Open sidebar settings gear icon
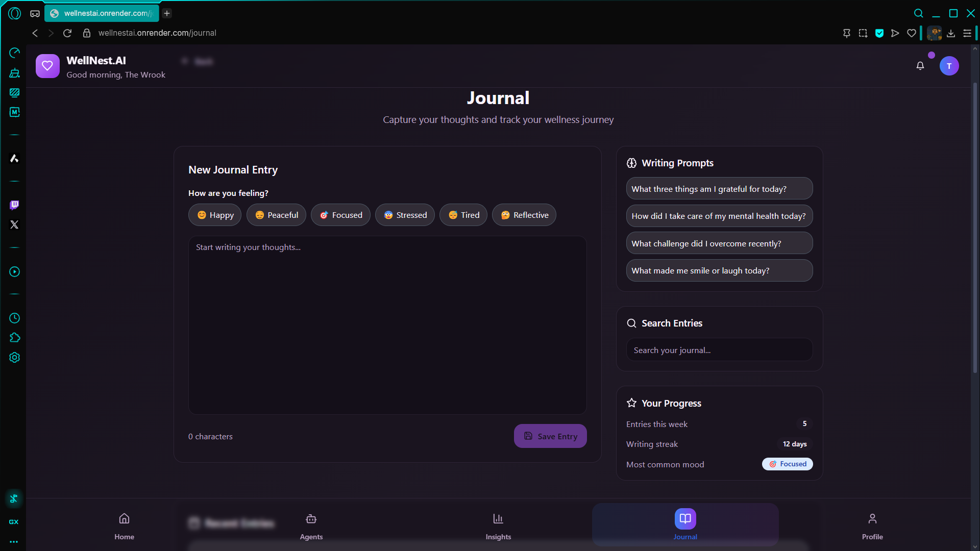980x551 pixels. coord(14,358)
